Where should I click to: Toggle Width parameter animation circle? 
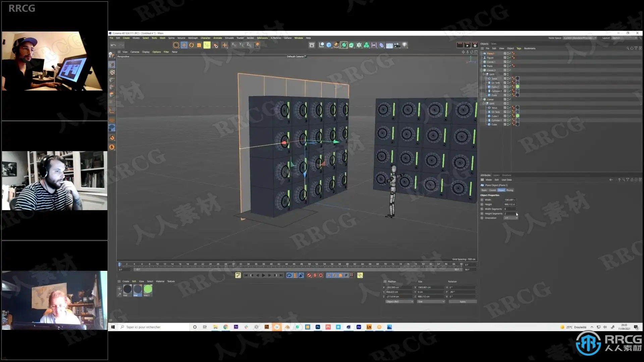point(482,200)
